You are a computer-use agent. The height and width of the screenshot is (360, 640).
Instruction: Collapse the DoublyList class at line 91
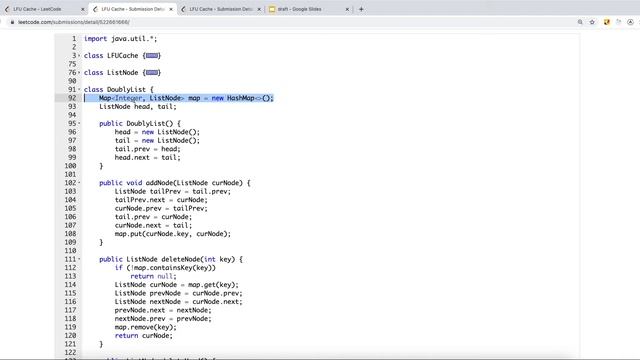coord(79,89)
